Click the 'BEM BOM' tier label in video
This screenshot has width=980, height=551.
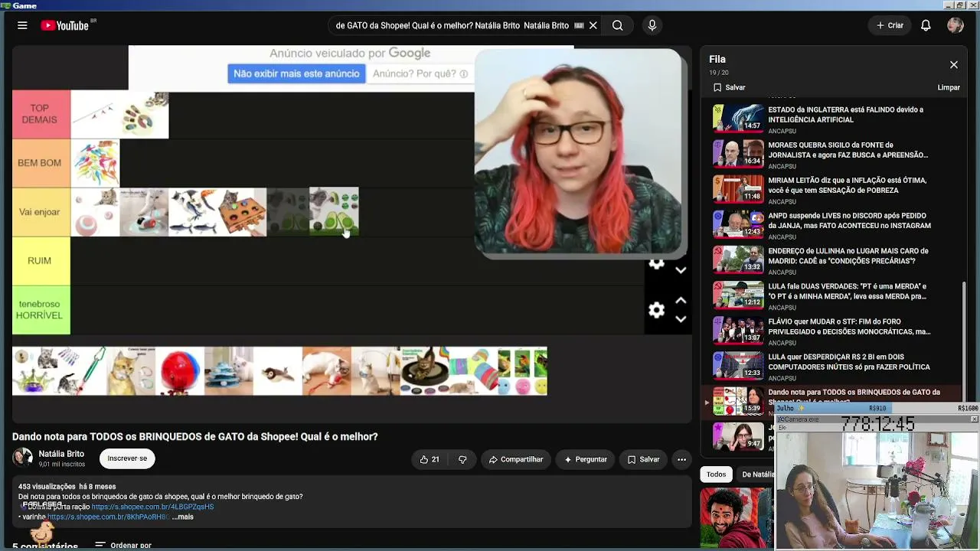pos(41,163)
